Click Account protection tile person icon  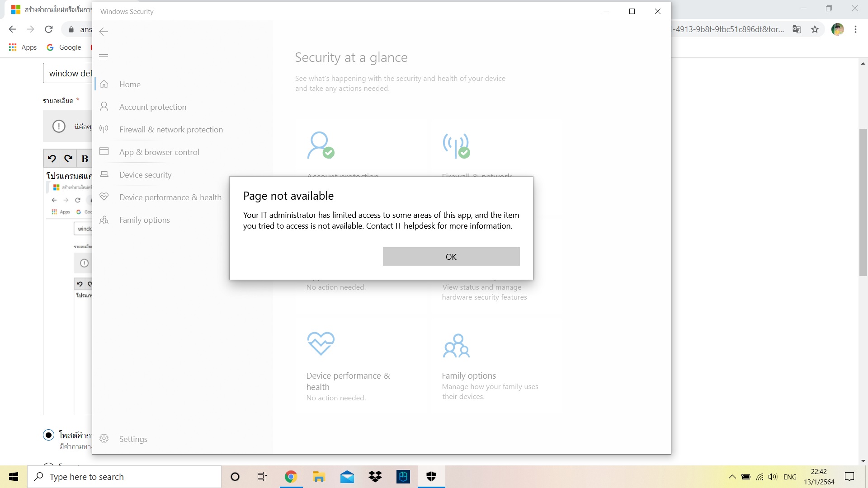point(321,145)
